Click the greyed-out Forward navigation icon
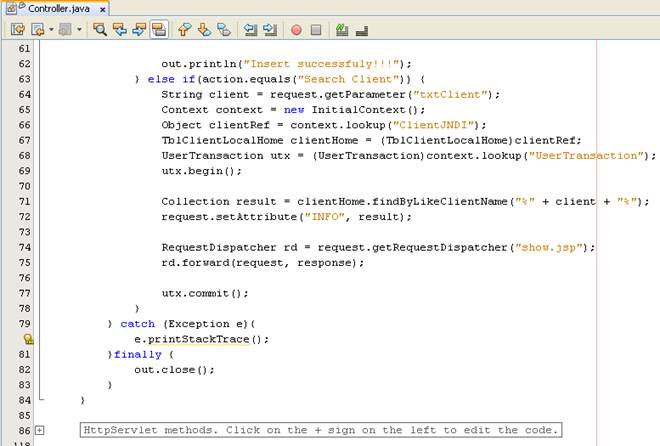 [65, 29]
